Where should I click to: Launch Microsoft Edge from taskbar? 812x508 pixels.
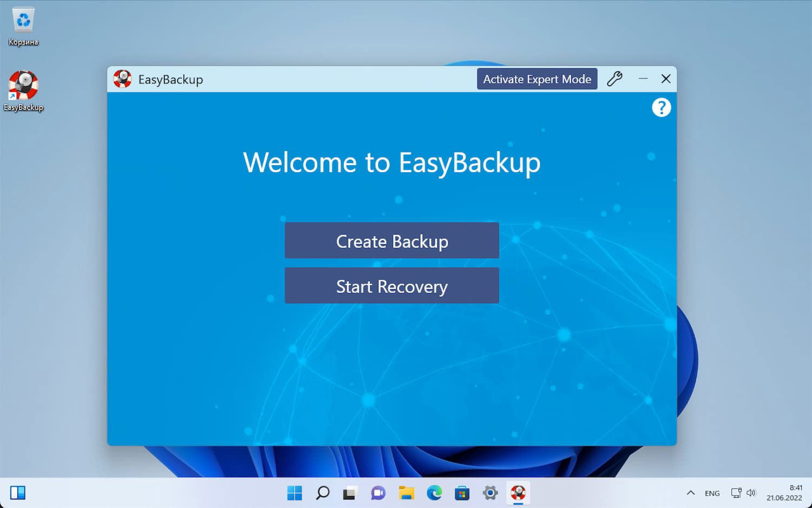tap(434, 493)
